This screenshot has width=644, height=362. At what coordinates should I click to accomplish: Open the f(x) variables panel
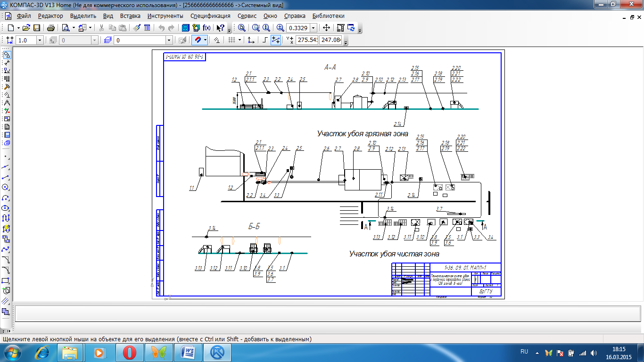pyautogui.click(x=206, y=28)
